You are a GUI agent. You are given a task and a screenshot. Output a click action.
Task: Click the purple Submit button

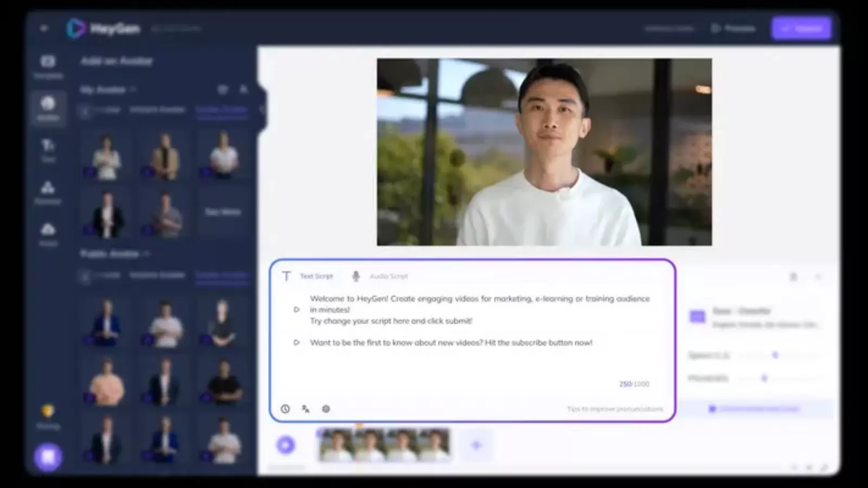(x=801, y=28)
